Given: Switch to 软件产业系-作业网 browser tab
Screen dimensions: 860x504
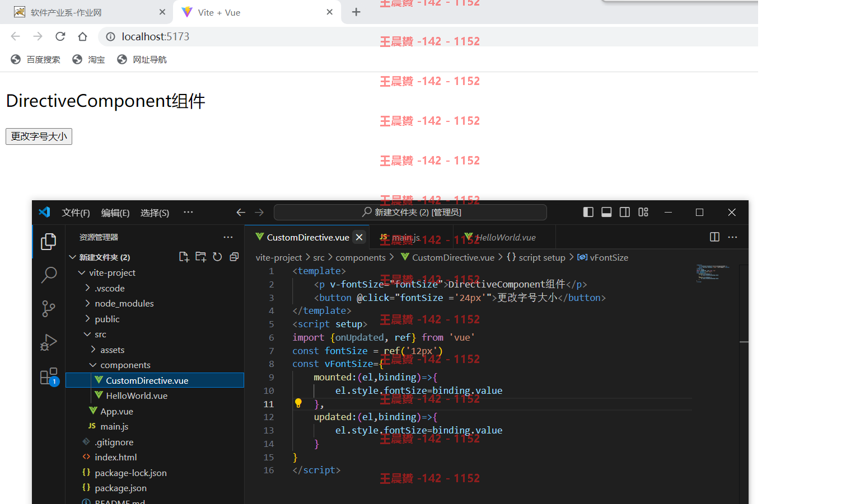Looking at the screenshot, I should click(x=86, y=12).
